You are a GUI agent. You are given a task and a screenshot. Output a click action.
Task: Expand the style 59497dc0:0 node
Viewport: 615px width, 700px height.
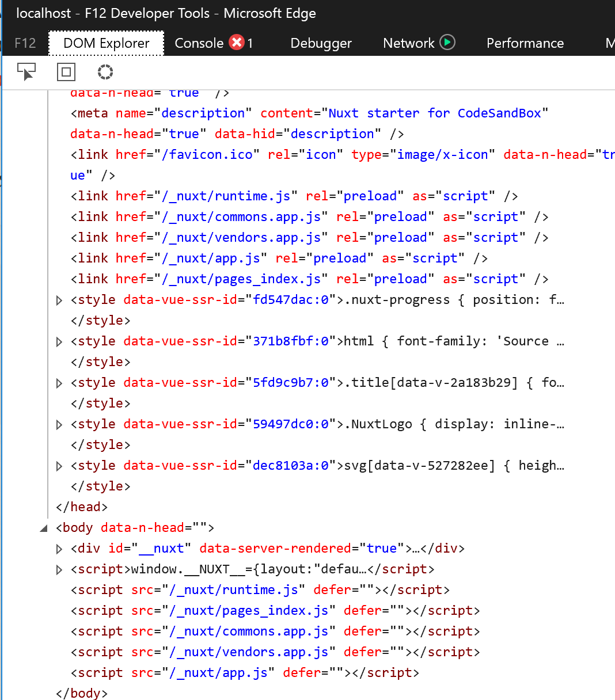pos(59,424)
